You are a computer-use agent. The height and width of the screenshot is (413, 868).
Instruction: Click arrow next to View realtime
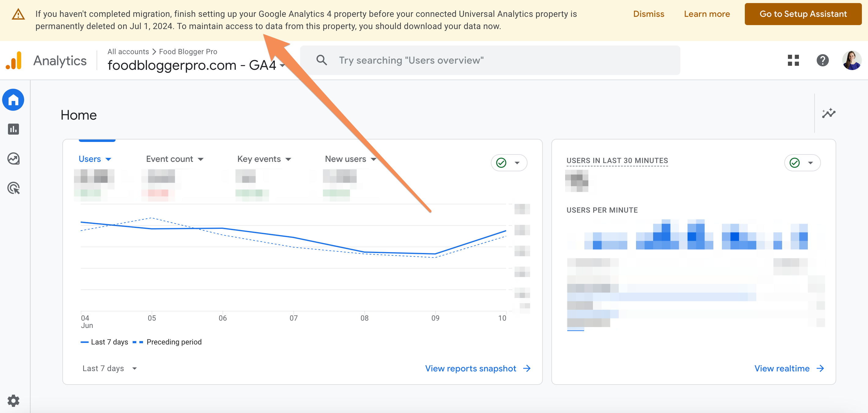click(x=820, y=369)
